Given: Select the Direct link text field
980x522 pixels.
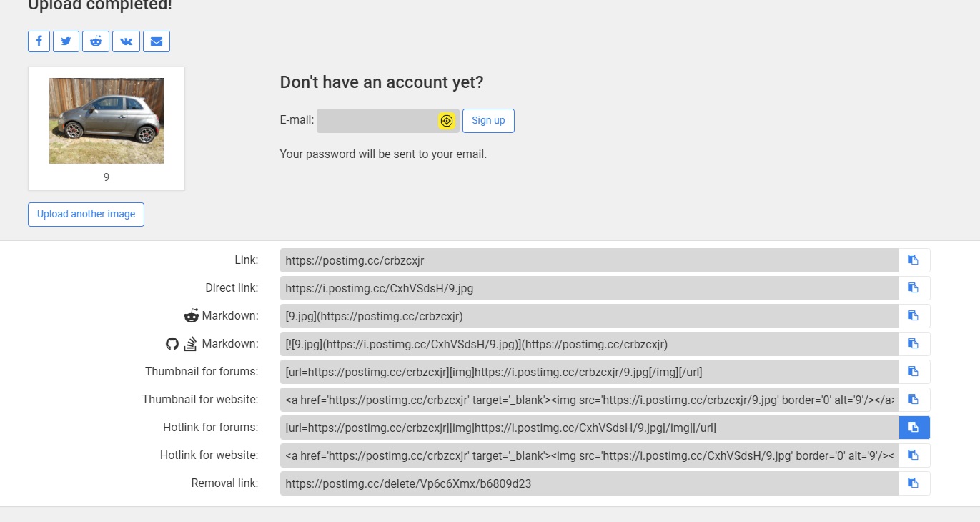Looking at the screenshot, I should pyautogui.click(x=589, y=288).
